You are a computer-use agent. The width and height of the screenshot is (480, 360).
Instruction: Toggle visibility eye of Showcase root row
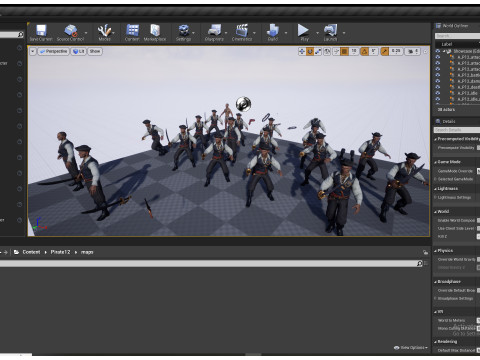click(438, 51)
